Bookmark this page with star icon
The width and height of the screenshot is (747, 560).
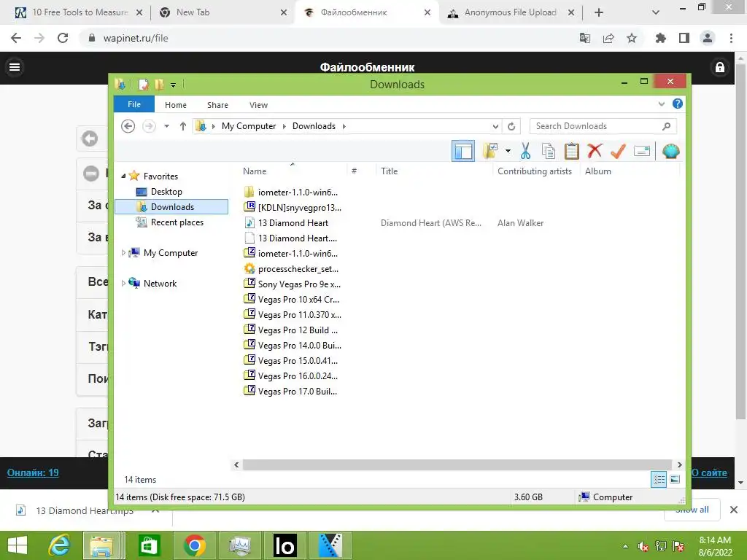coord(632,38)
